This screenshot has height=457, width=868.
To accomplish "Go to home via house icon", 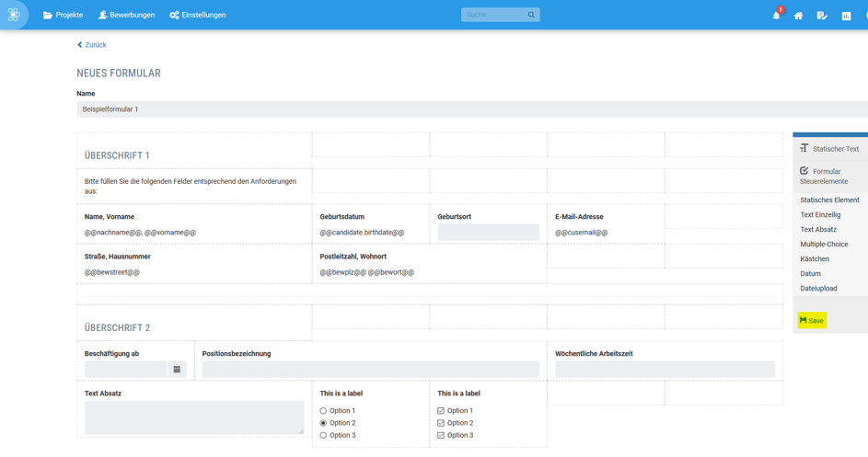I will click(x=798, y=16).
